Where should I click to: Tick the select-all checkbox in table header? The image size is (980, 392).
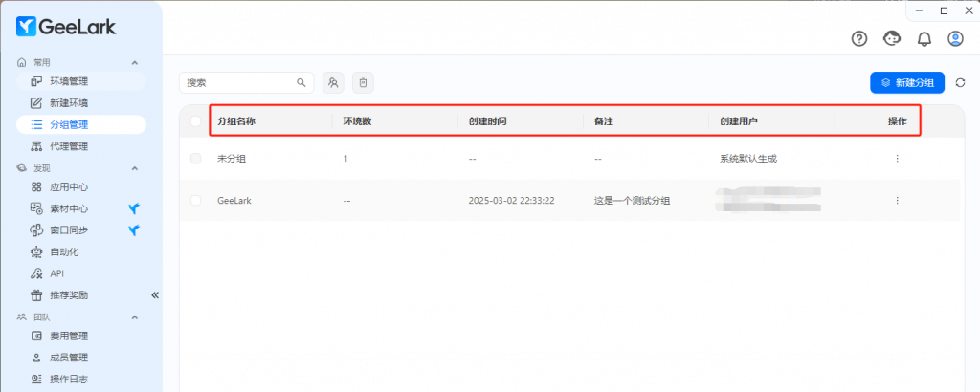pos(196,122)
